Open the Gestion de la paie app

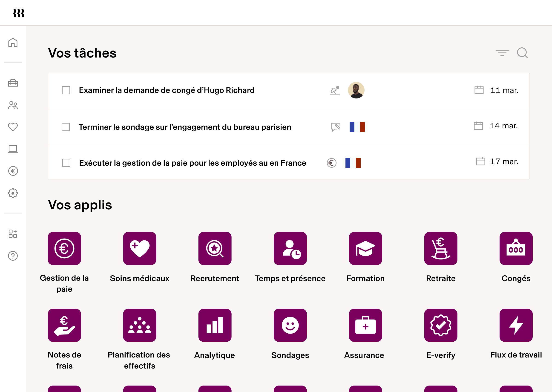(x=64, y=249)
